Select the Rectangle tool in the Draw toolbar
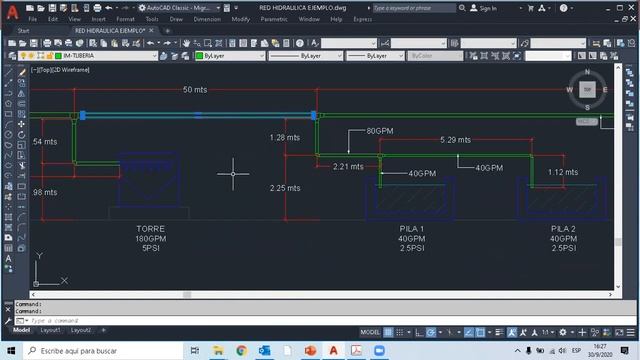640x360 pixels. tap(9, 114)
